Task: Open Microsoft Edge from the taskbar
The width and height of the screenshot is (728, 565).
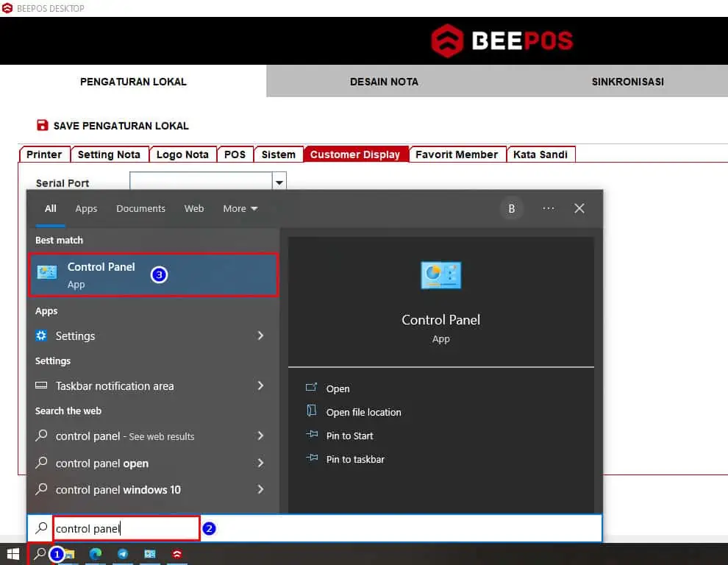Action: [96, 554]
